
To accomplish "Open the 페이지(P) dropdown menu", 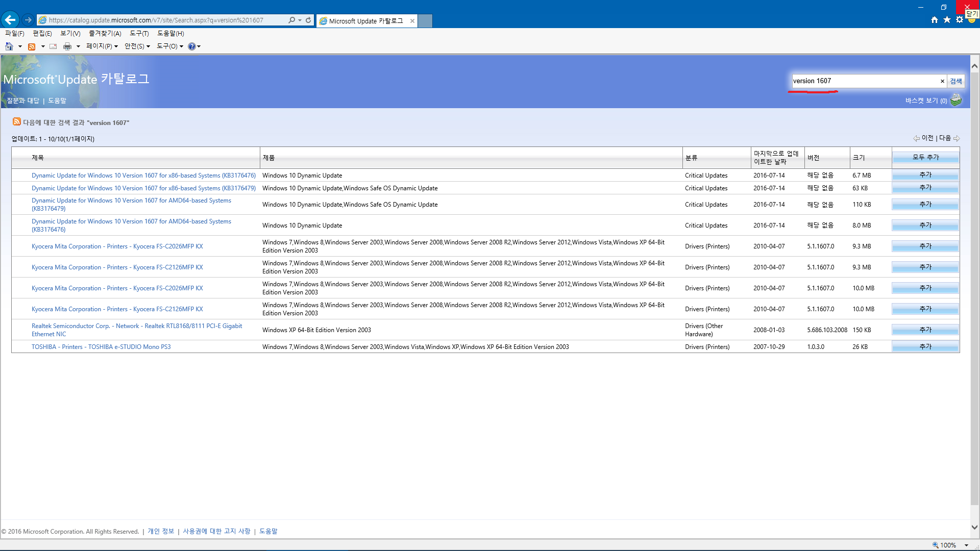I will [102, 46].
